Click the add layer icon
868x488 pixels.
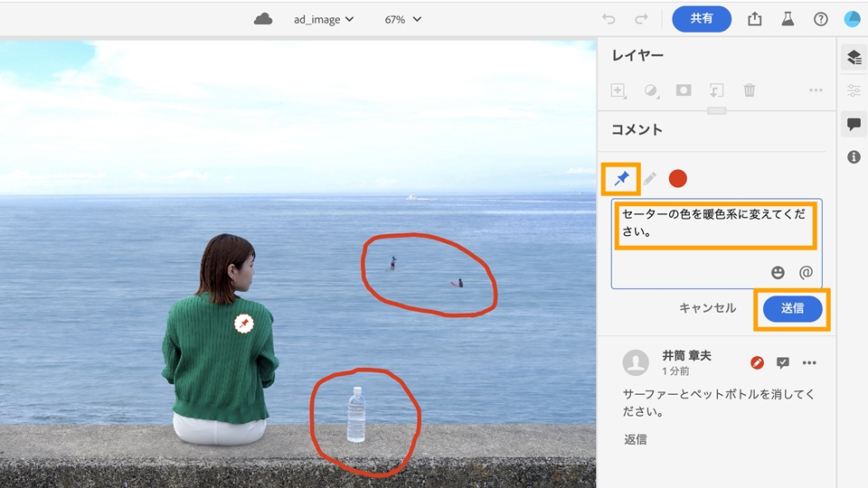[x=618, y=90]
